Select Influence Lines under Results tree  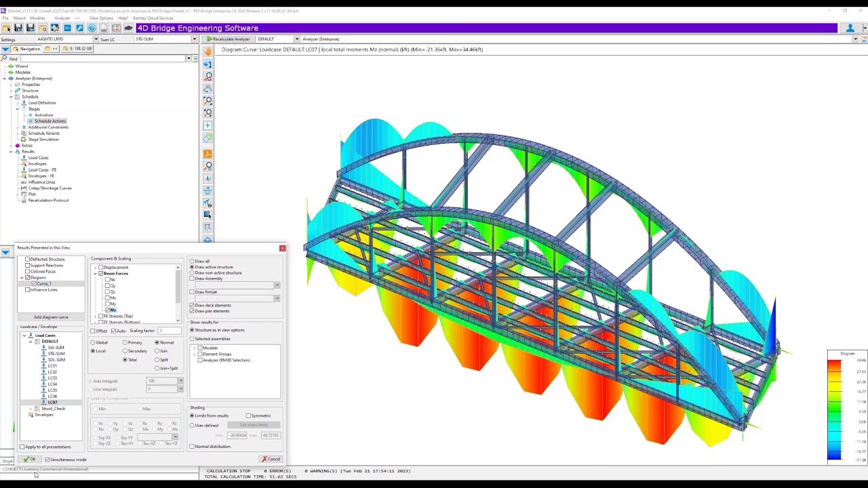click(x=41, y=182)
